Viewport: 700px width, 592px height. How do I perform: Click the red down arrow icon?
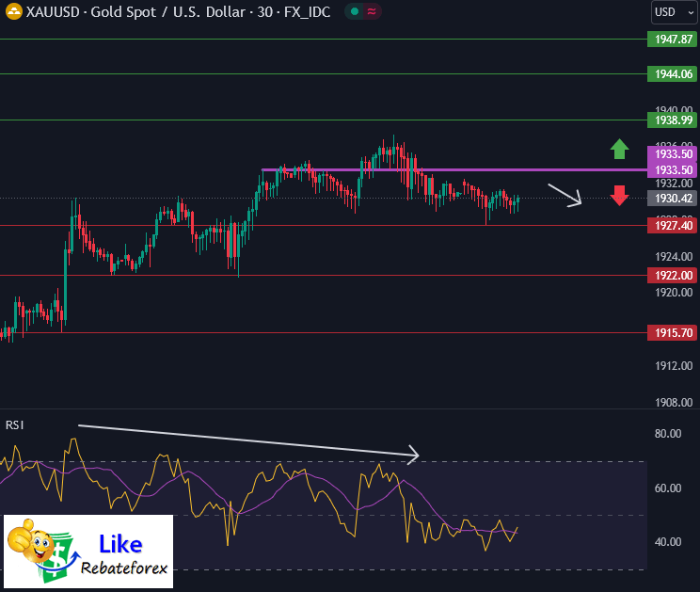(x=620, y=196)
